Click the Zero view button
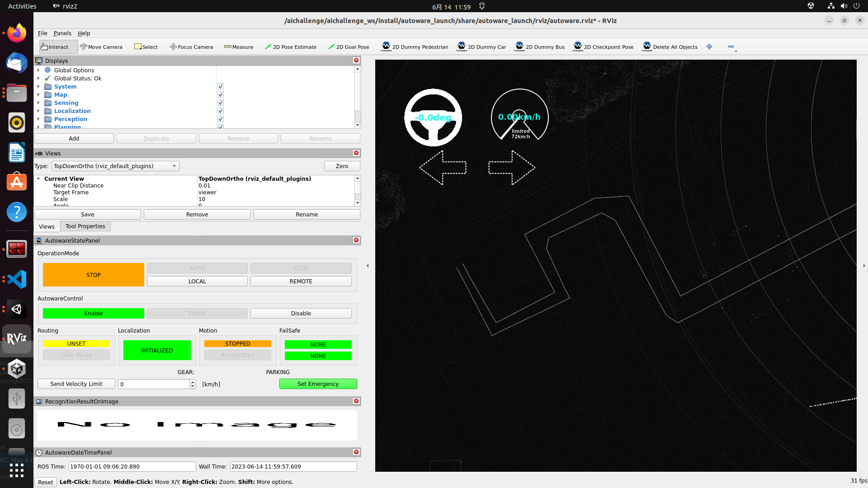Image resolution: width=868 pixels, height=488 pixels. click(x=342, y=166)
